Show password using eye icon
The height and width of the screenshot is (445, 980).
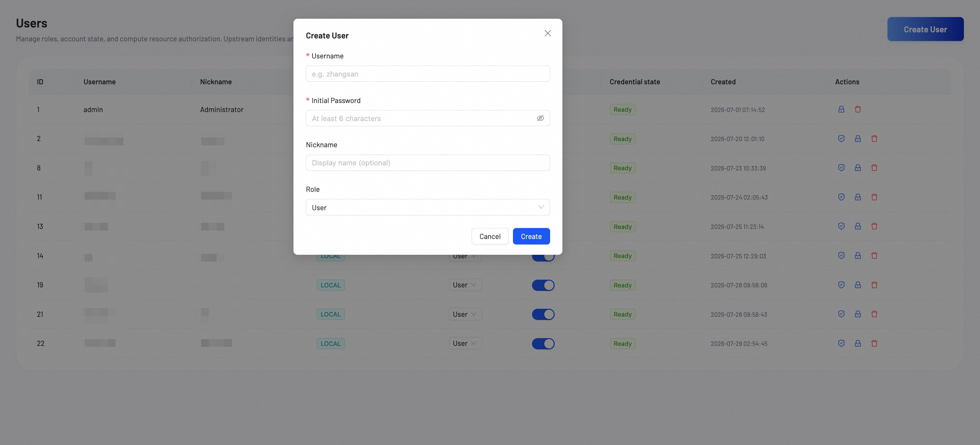(x=540, y=118)
